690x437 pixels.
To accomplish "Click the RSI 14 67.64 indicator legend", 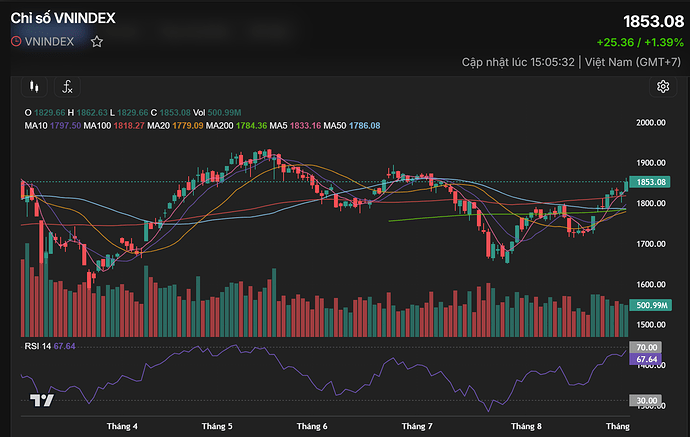I will point(50,346).
